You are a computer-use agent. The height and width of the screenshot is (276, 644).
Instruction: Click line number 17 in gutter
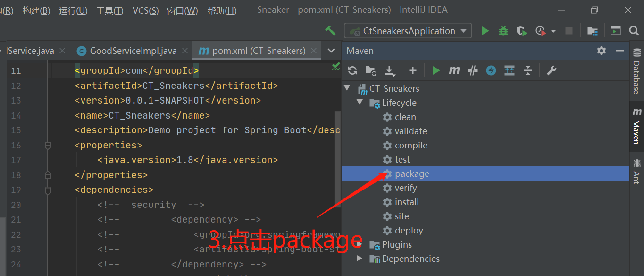pyautogui.click(x=16, y=160)
